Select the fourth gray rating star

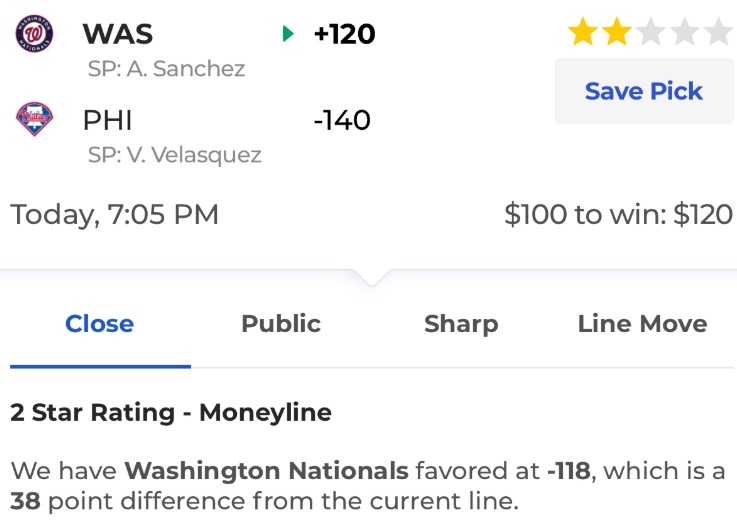[685, 31]
